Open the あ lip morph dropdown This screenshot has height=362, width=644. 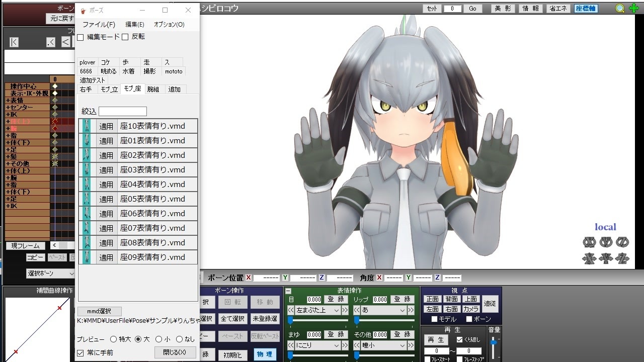click(383, 310)
